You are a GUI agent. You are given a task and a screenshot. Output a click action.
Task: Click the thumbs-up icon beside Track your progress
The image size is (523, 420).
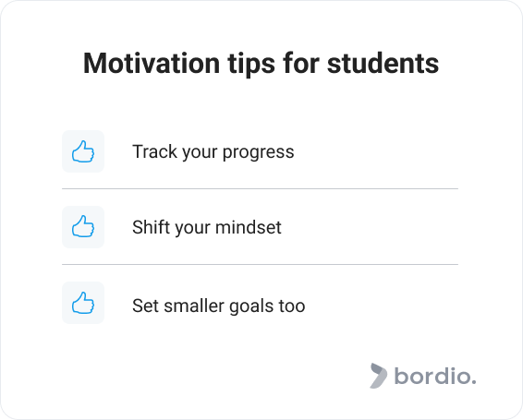[x=83, y=151]
